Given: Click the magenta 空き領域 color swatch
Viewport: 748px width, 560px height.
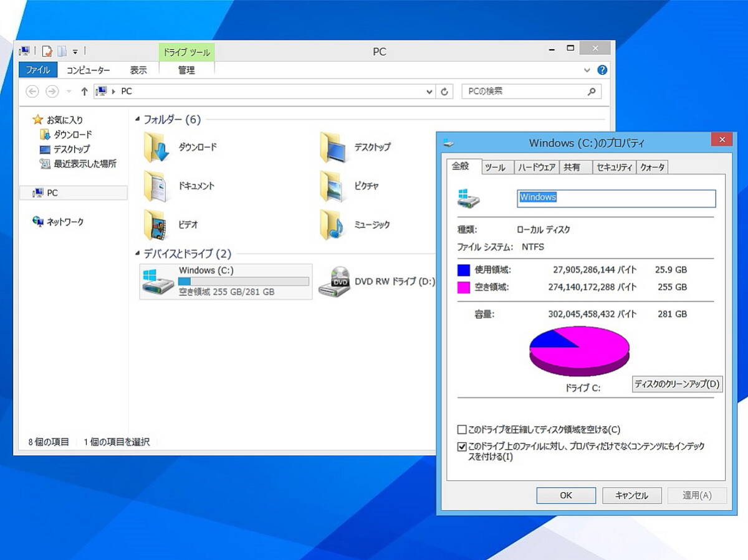Looking at the screenshot, I should click(464, 288).
